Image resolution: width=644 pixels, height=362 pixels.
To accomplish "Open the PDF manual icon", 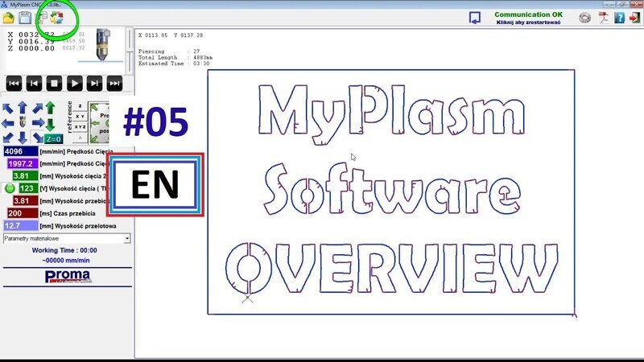I will [x=603, y=18].
